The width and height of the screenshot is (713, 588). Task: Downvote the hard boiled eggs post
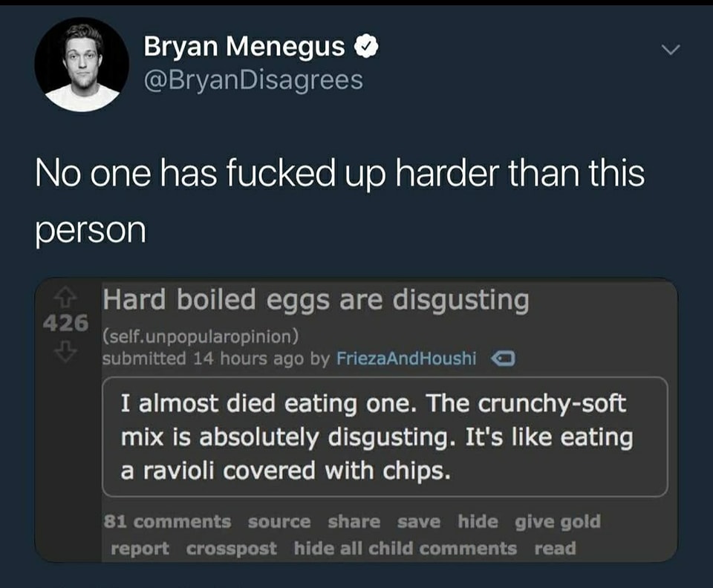point(67,350)
